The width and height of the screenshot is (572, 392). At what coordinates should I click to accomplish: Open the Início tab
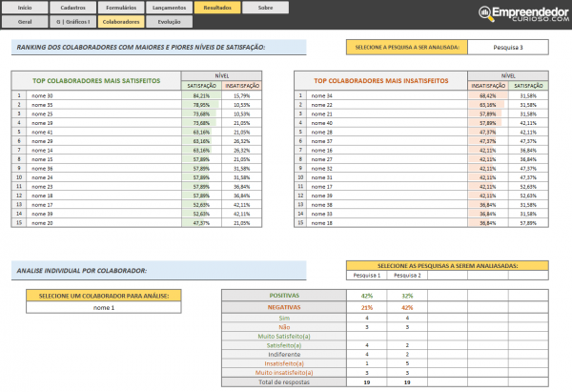tap(24, 7)
